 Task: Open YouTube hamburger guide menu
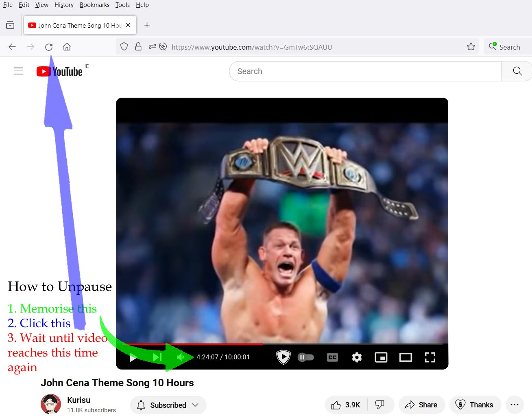18,71
